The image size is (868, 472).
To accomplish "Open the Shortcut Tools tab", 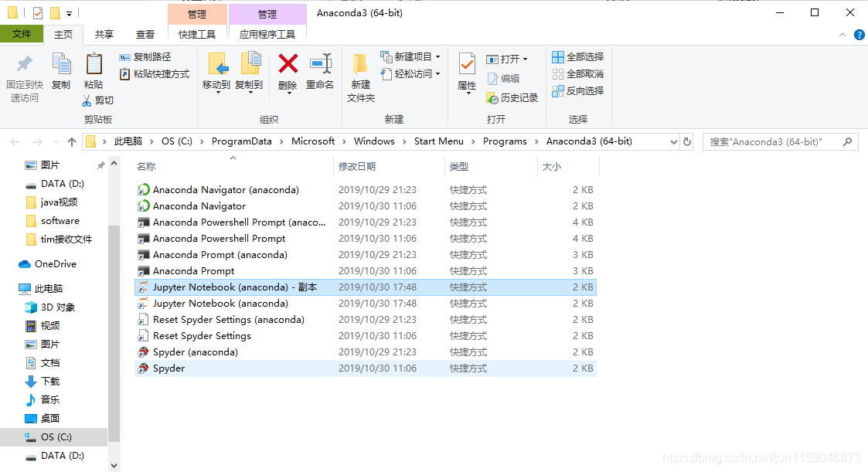I will pos(197,34).
